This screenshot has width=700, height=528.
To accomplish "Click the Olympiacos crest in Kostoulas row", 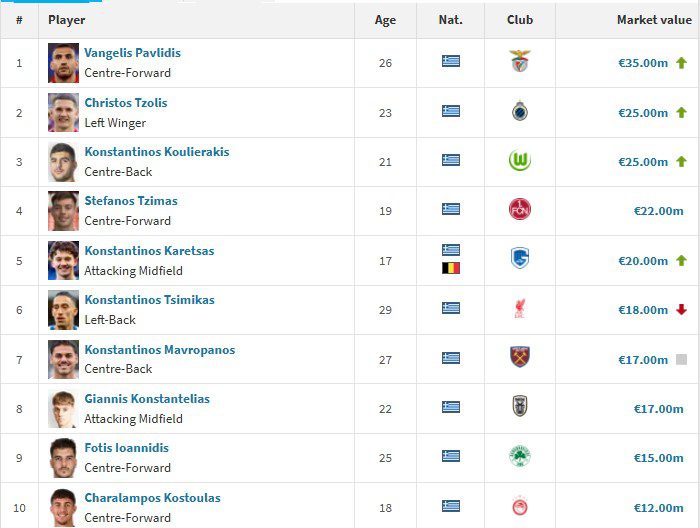I will pos(520,506).
